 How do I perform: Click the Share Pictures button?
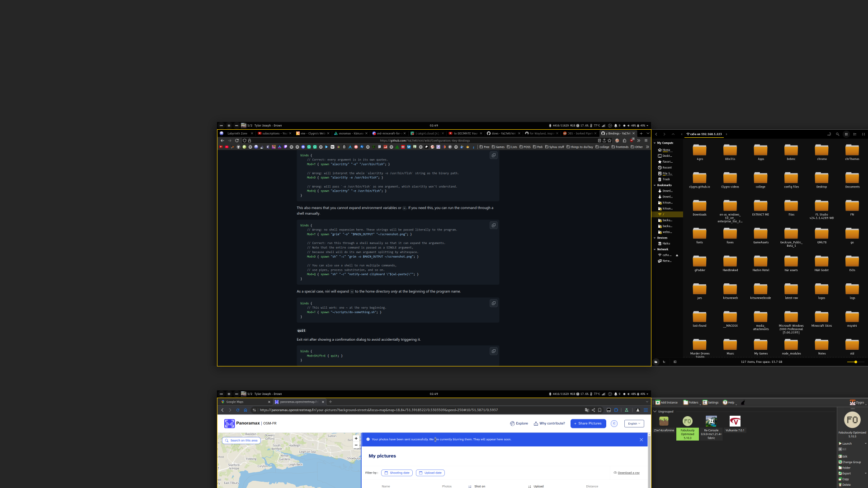coord(588,423)
